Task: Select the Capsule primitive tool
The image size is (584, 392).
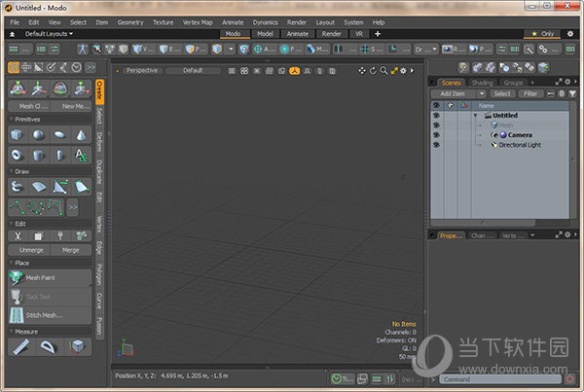Action: [x=59, y=155]
